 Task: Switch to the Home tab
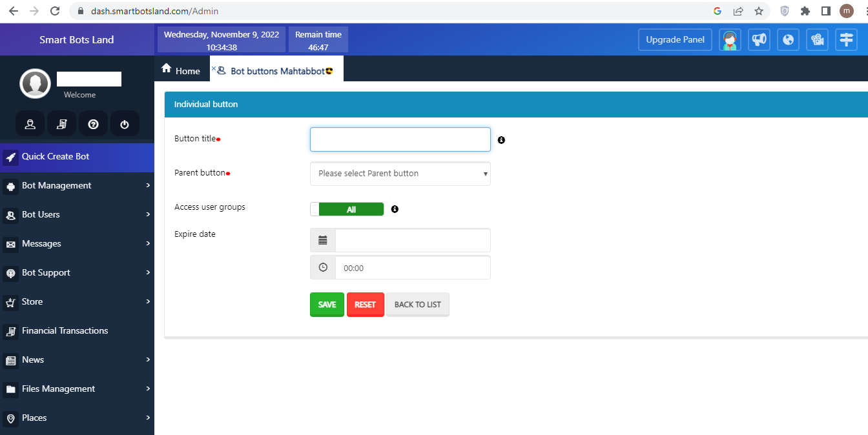click(x=181, y=70)
